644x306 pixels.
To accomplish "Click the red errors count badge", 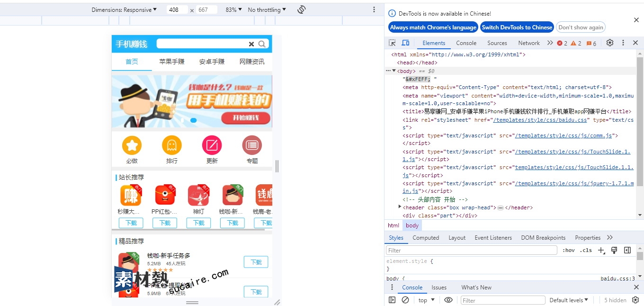I will (x=562, y=43).
